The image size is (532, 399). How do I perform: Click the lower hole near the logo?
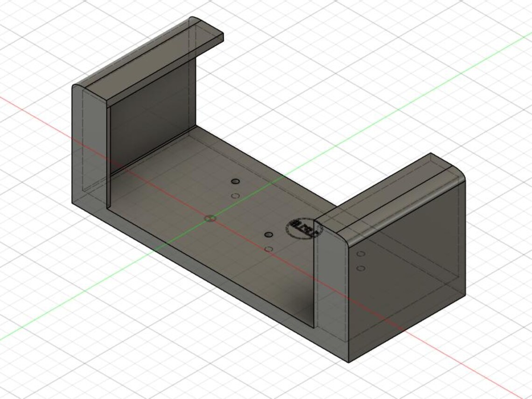point(268,249)
